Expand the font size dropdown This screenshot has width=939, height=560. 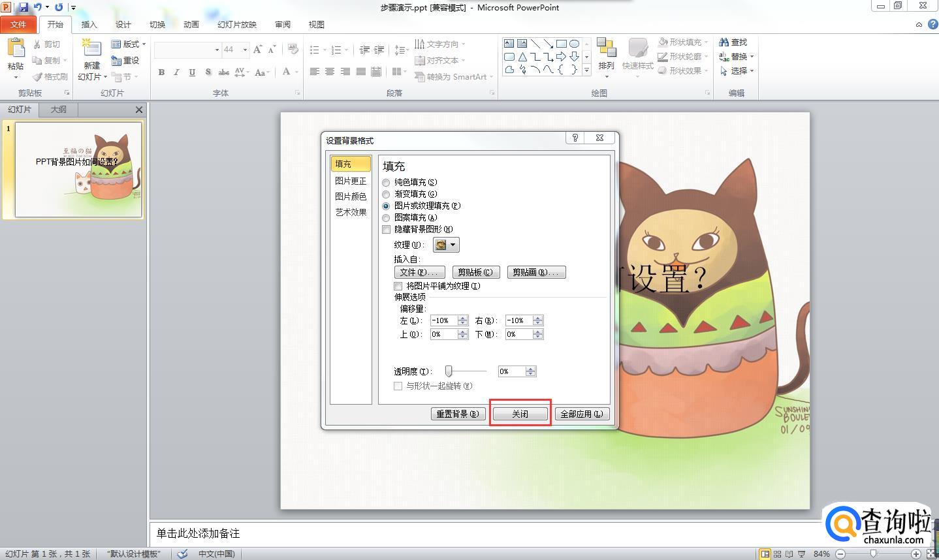pyautogui.click(x=245, y=50)
